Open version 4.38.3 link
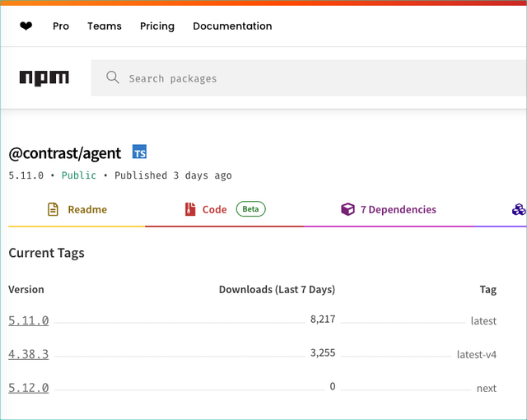This screenshot has width=527, height=420. (x=29, y=354)
